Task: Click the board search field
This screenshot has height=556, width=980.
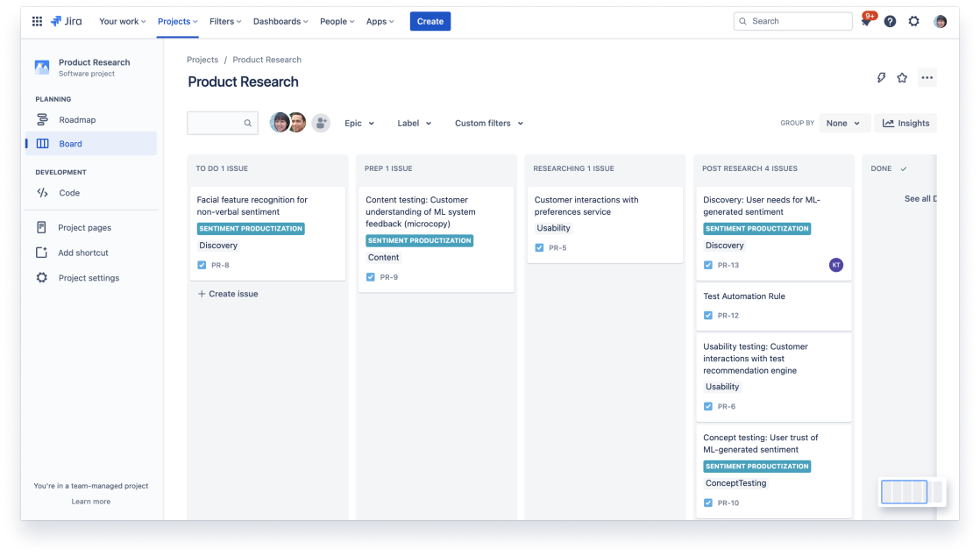Action: (219, 123)
